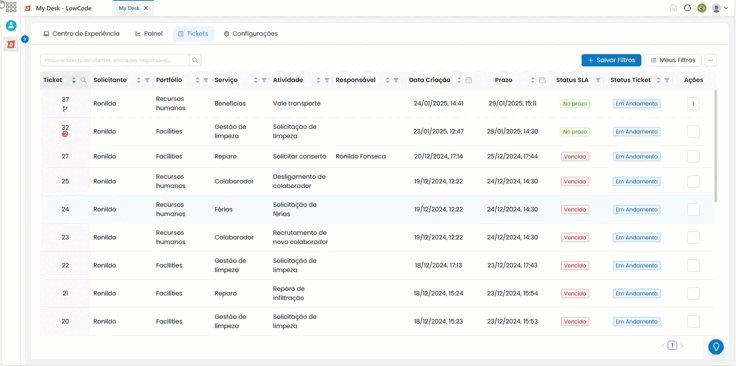Select the My Desk sidebar app icon
The width and height of the screenshot is (736, 366).
click(11, 44)
